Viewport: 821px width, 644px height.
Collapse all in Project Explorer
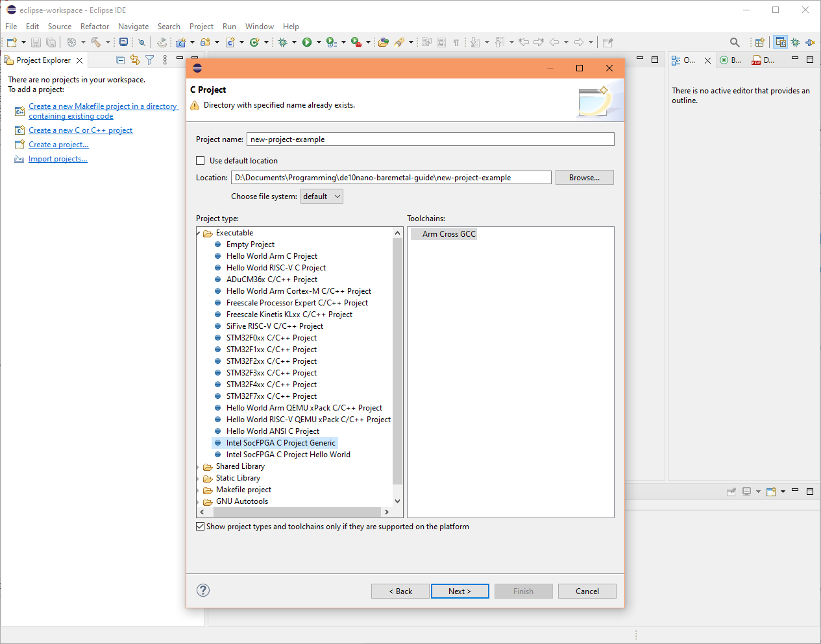pos(120,60)
